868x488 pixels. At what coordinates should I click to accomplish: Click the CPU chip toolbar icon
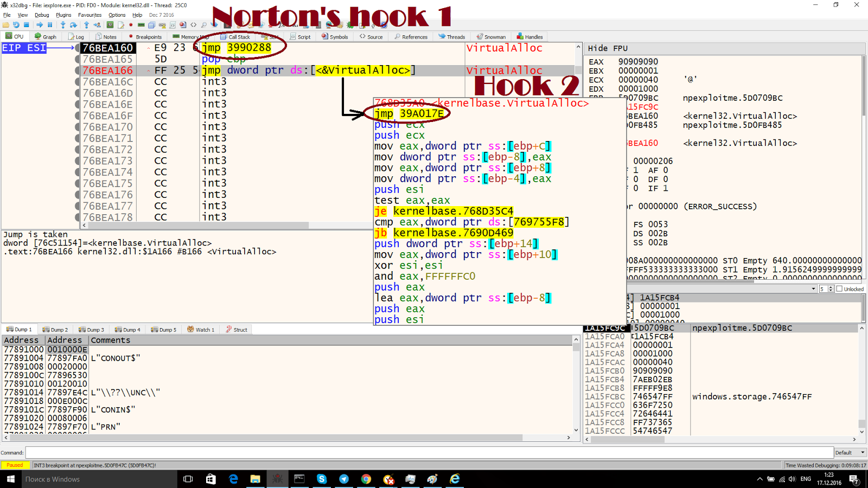[110, 25]
